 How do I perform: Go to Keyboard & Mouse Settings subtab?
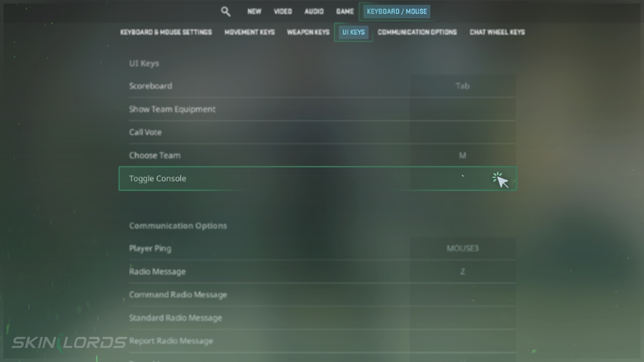tap(166, 32)
